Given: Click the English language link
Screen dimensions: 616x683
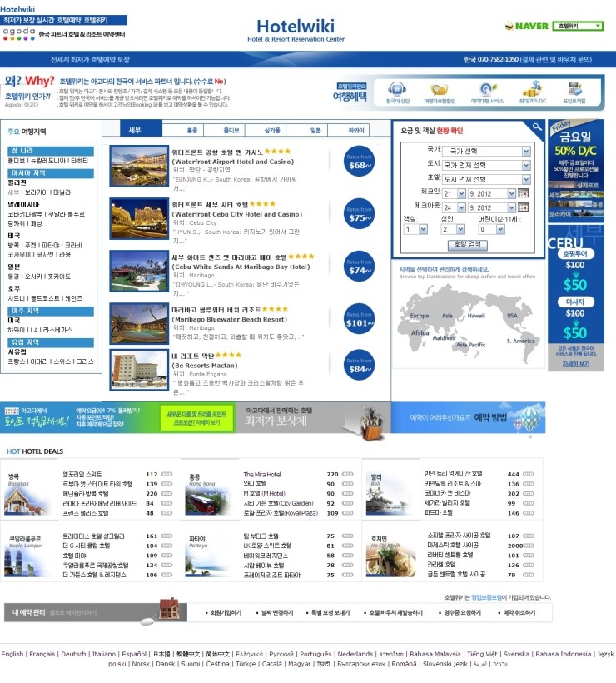Looking at the screenshot, I should [x=12, y=654].
